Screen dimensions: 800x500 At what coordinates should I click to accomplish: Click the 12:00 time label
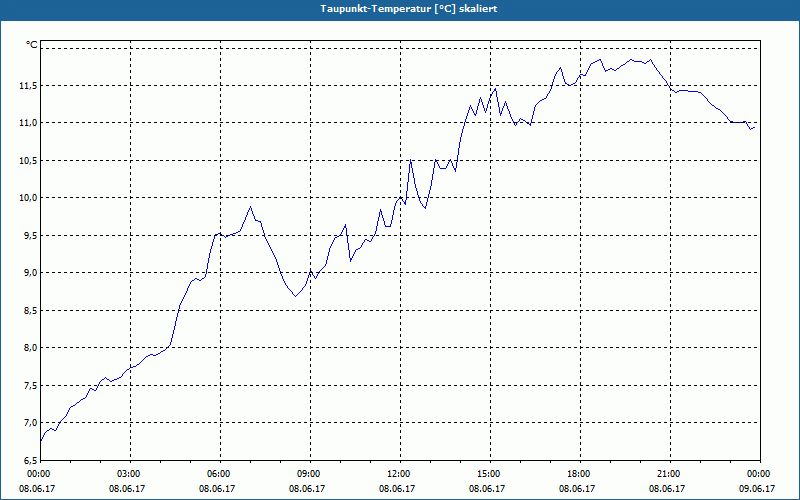point(400,474)
